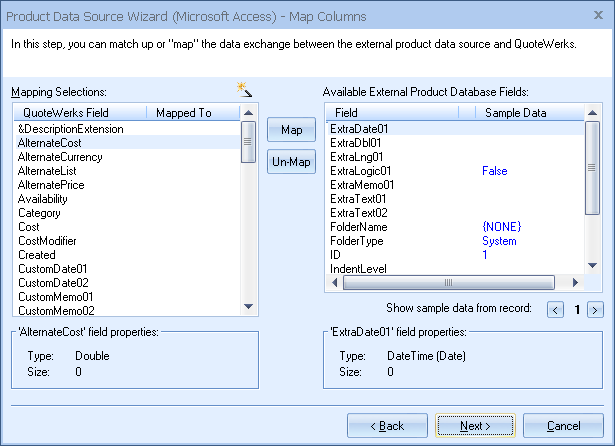Select the Cost field in Mapping Selections
The height and width of the screenshot is (446, 615).
click(29, 227)
